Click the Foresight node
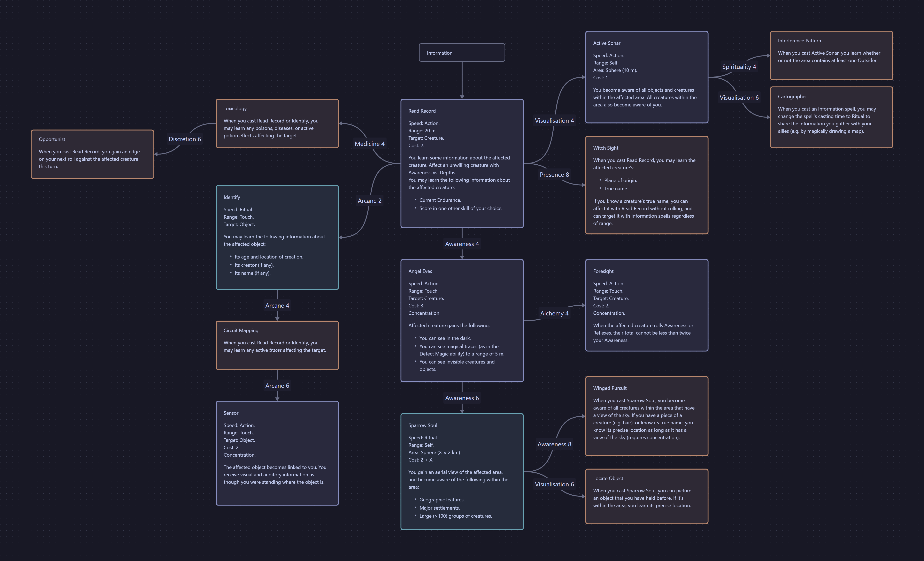 (646, 306)
